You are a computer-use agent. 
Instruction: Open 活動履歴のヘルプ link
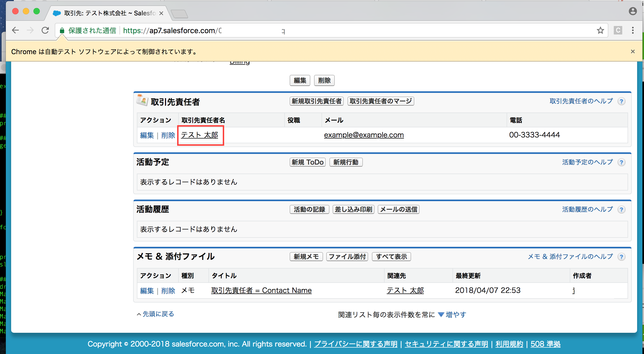tap(588, 209)
